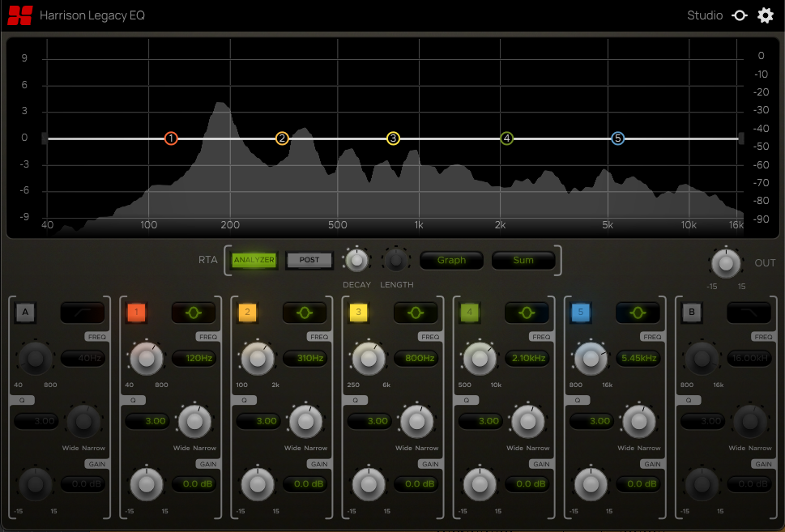The height and width of the screenshot is (532, 785).
Task: Click band 4 gain knob
Action: 480,484
